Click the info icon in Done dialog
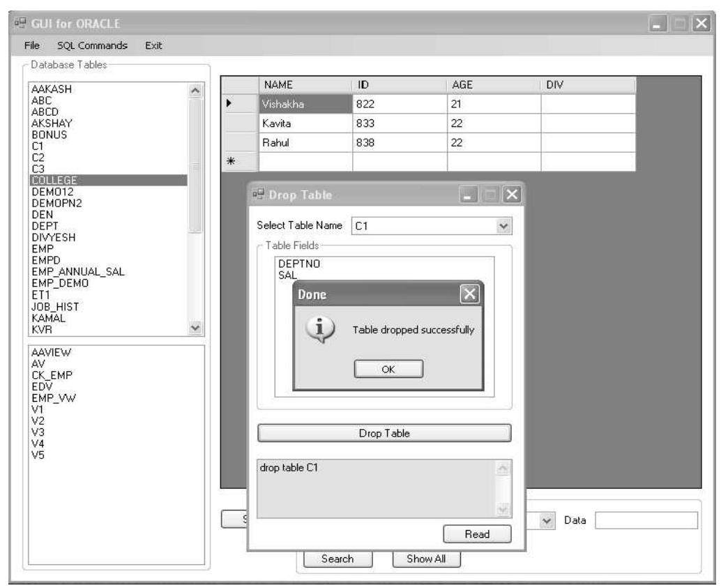The image size is (721, 588). 320,329
